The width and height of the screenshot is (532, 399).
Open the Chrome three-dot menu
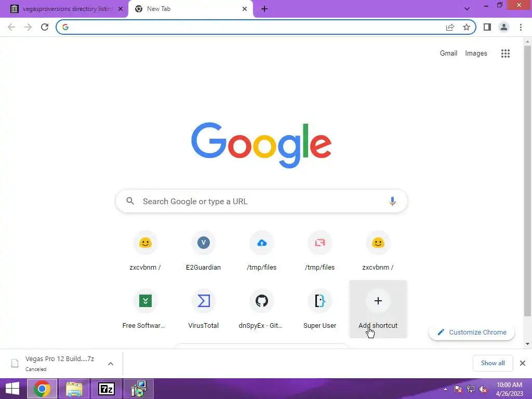tap(521, 27)
